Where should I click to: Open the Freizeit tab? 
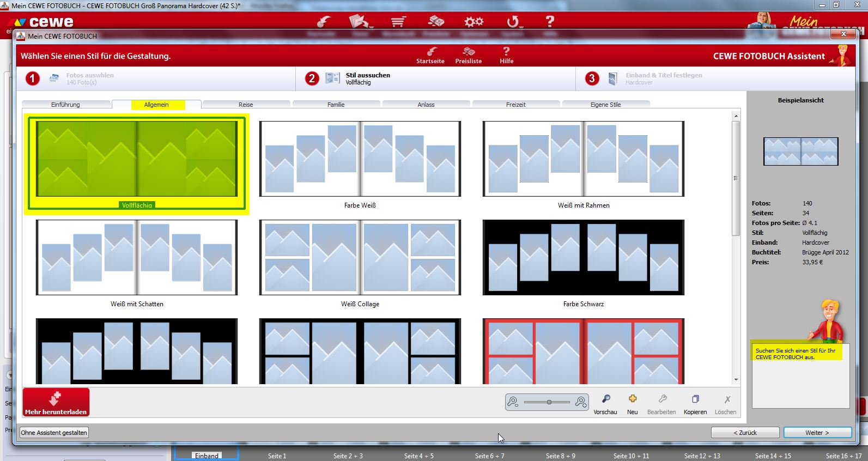point(515,104)
